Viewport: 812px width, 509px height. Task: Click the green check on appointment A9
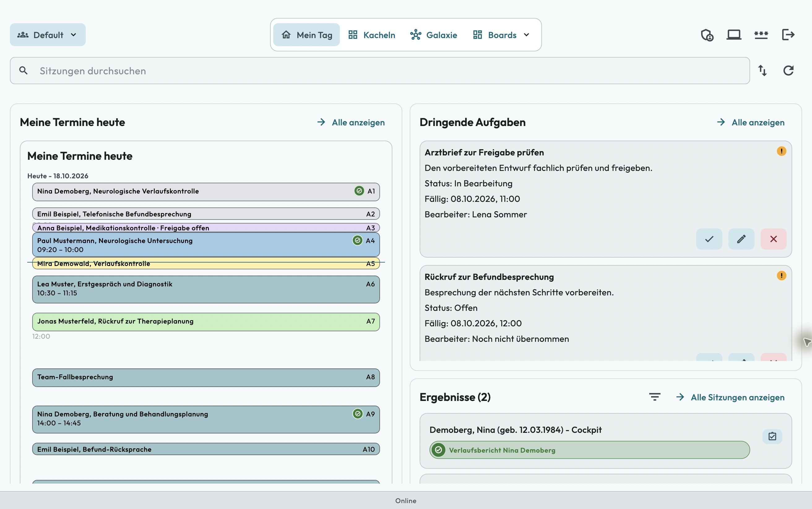click(x=357, y=413)
